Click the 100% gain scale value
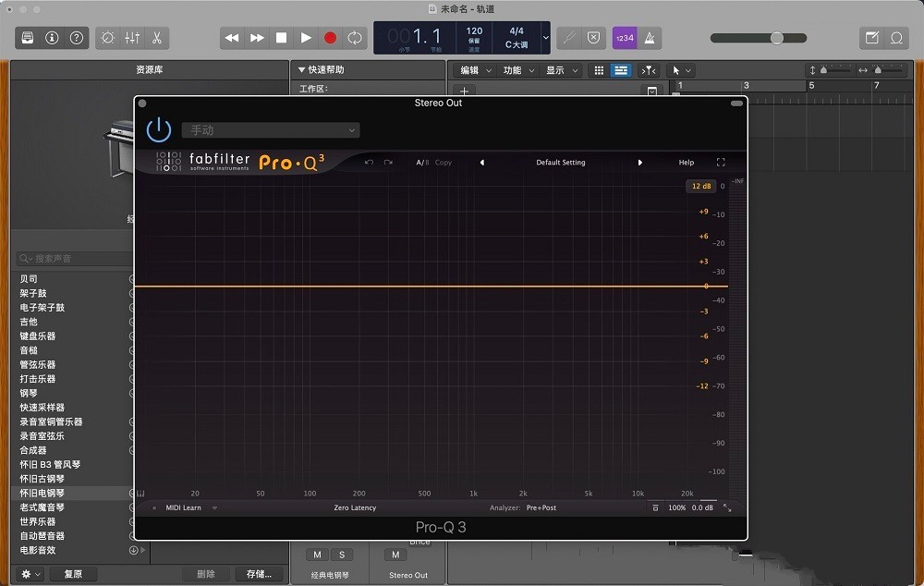This screenshot has height=586, width=924. [x=676, y=507]
